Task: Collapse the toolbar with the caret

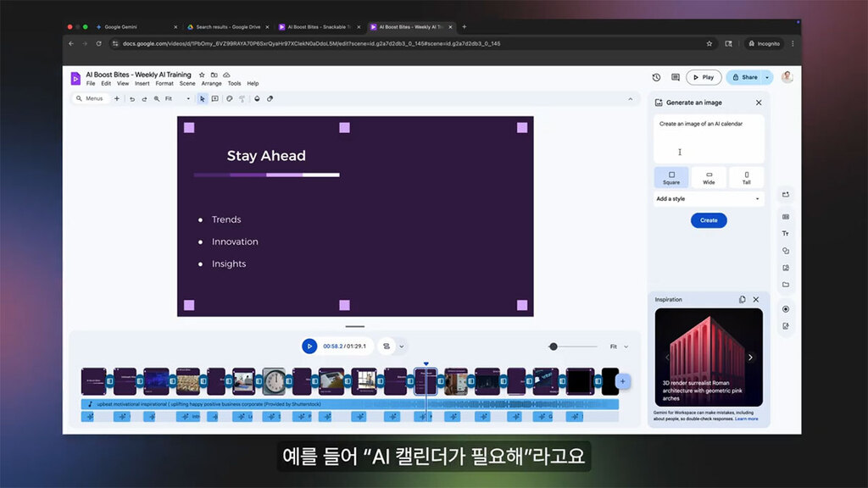Action: pyautogui.click(x=631, y=99)
